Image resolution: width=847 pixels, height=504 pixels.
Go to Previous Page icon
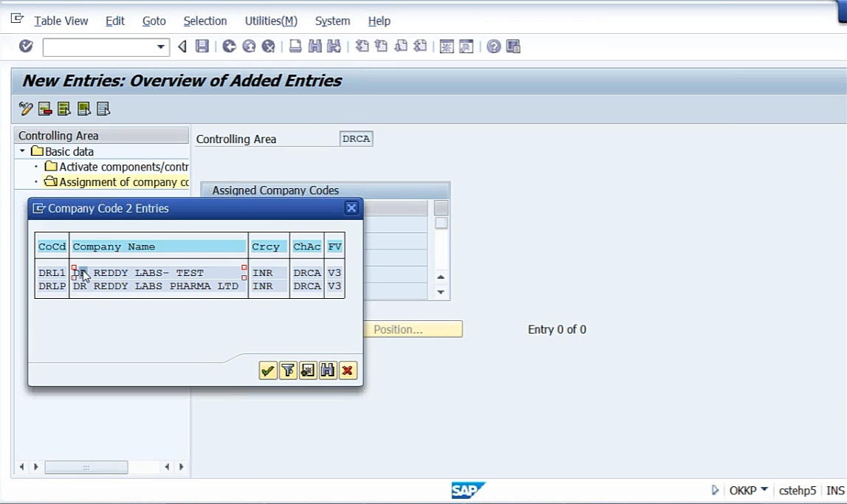(381, 46)
